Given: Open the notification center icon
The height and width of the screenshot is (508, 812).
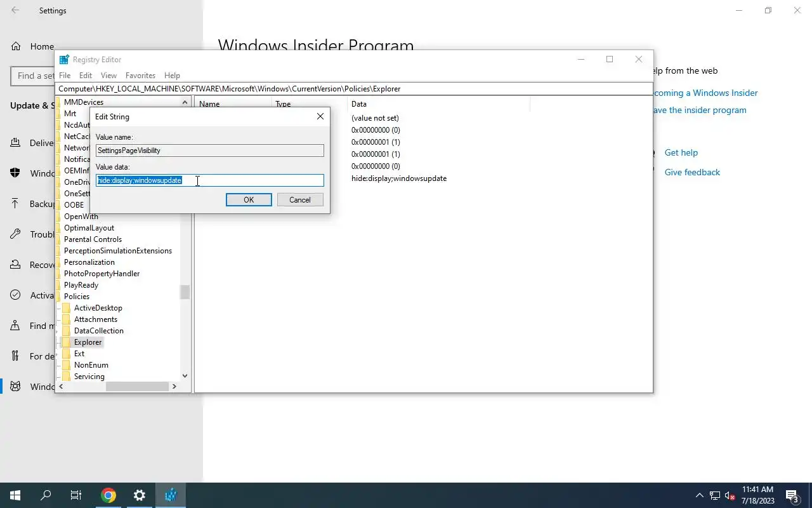Looking at the screenshot, I should (792, 495).
